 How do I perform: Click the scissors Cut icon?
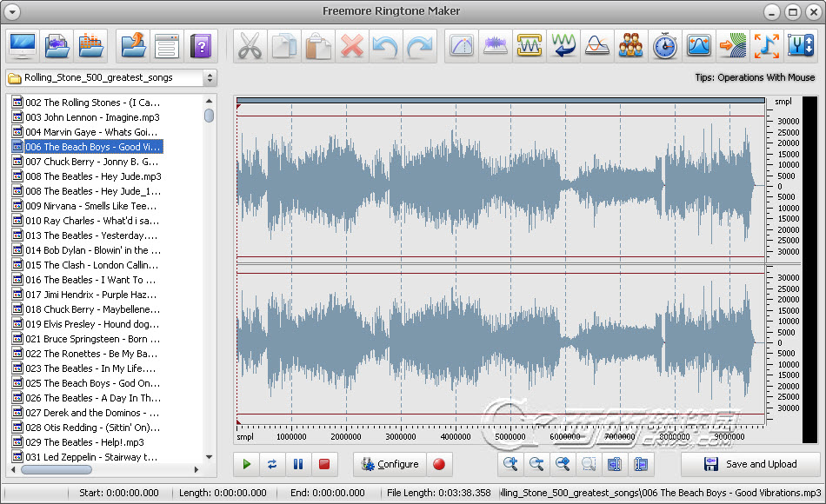pyautogui.click(x=250, y=45)
